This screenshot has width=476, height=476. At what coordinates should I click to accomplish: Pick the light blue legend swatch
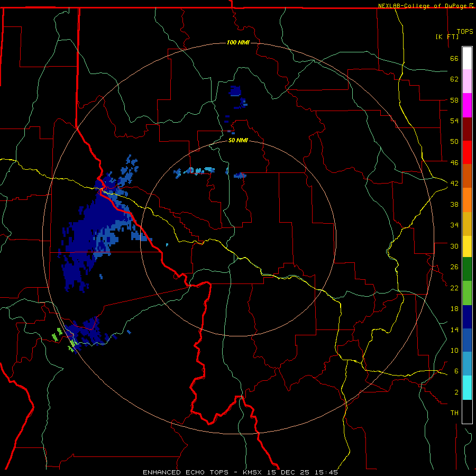467,364
